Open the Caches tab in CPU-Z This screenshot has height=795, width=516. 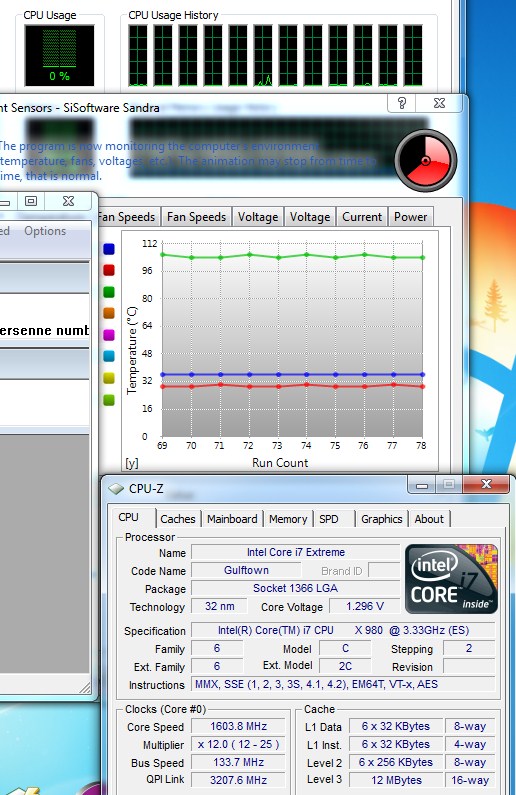click(177, 519)
